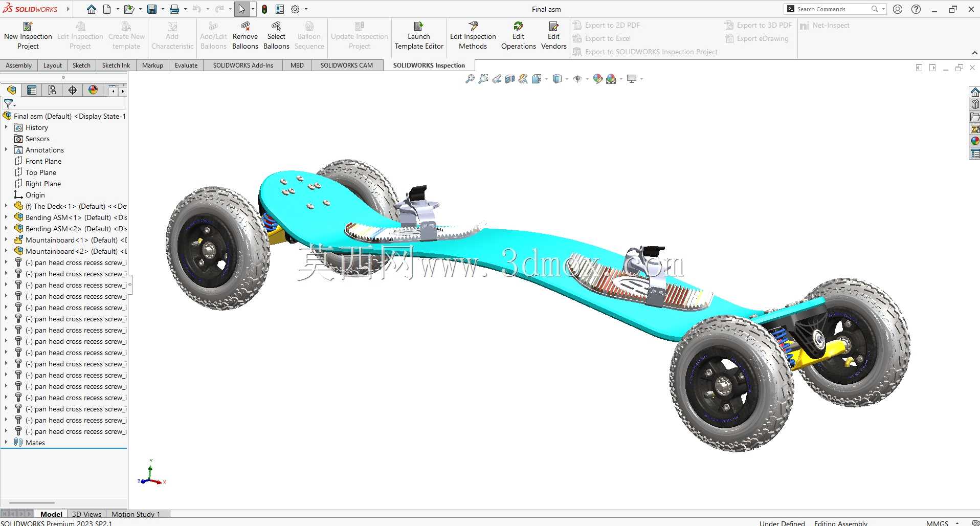Switch to the MBD tab
980x526 pixels.
297,65
